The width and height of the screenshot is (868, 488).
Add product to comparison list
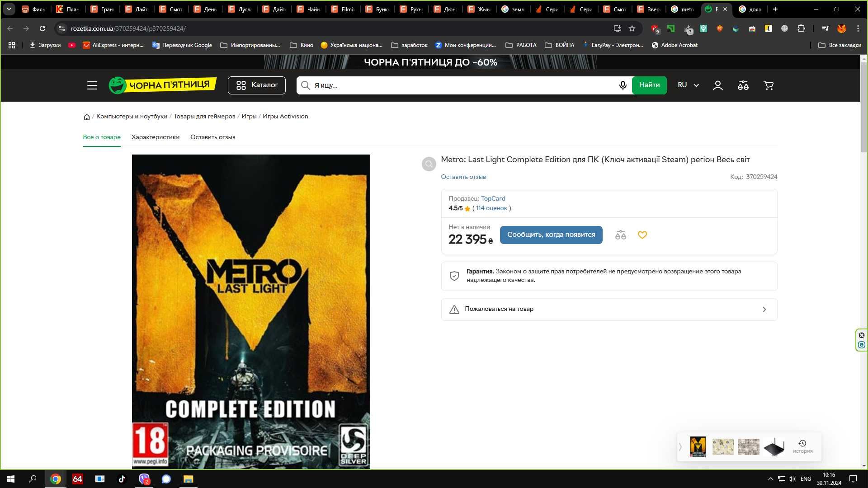621,235
